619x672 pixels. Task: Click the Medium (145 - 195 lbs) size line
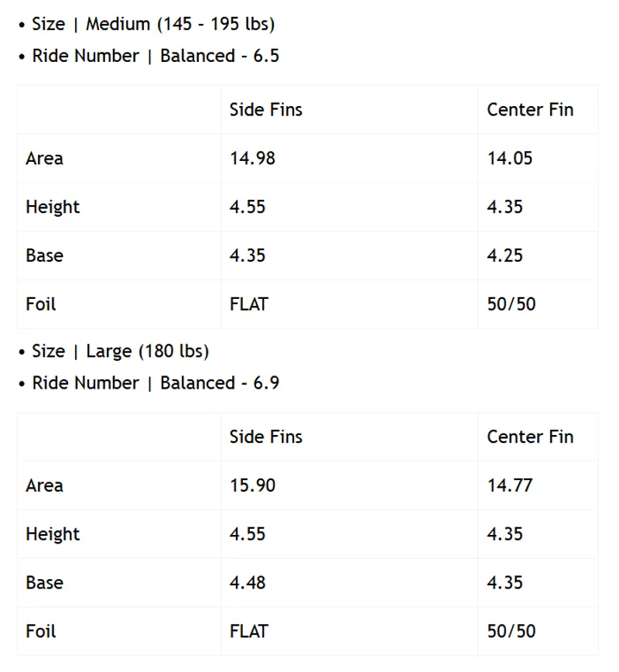tap(153, 24)
